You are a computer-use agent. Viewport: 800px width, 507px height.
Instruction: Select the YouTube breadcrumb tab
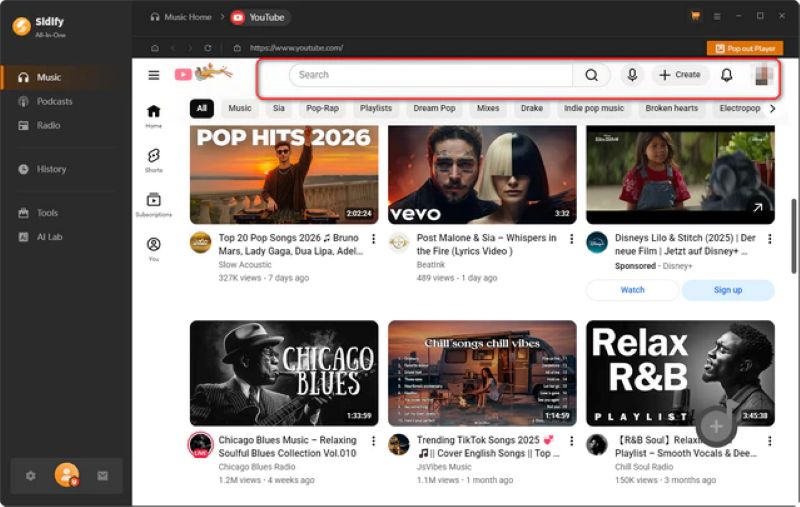point(259,17)
